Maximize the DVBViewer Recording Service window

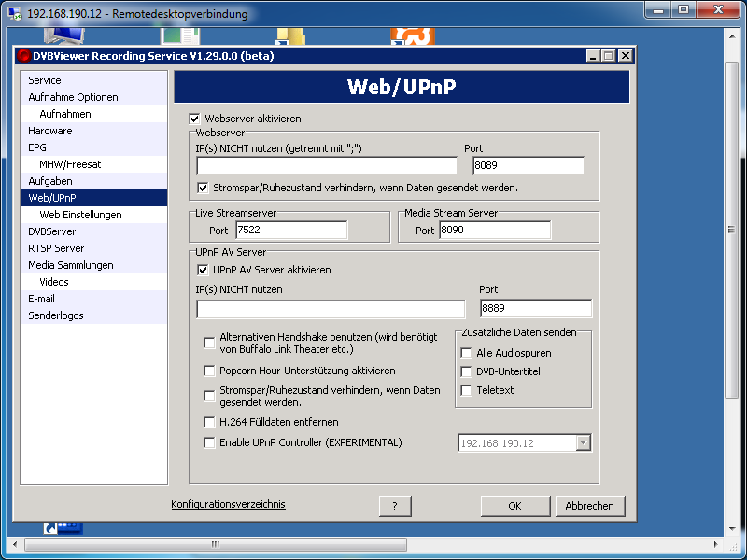click(609, 56)
